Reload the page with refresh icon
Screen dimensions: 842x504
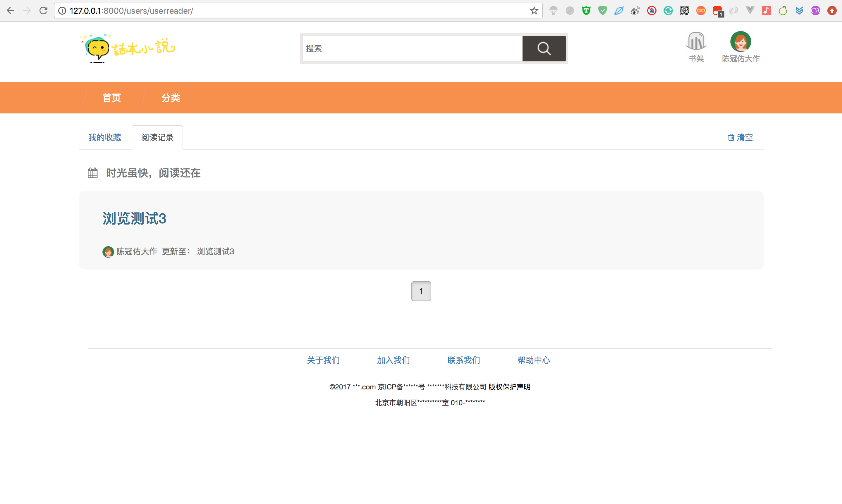pyautogui.click(x=43, y=11)
